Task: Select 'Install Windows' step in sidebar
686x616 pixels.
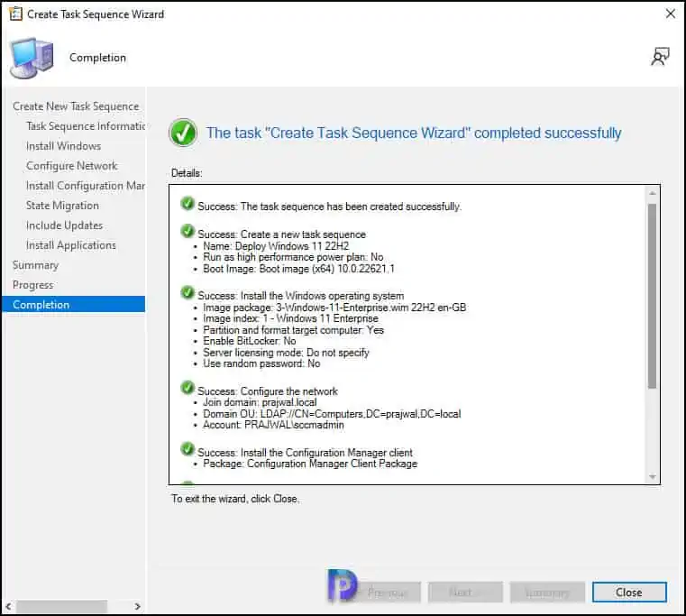Action: (x=63, y=146)
